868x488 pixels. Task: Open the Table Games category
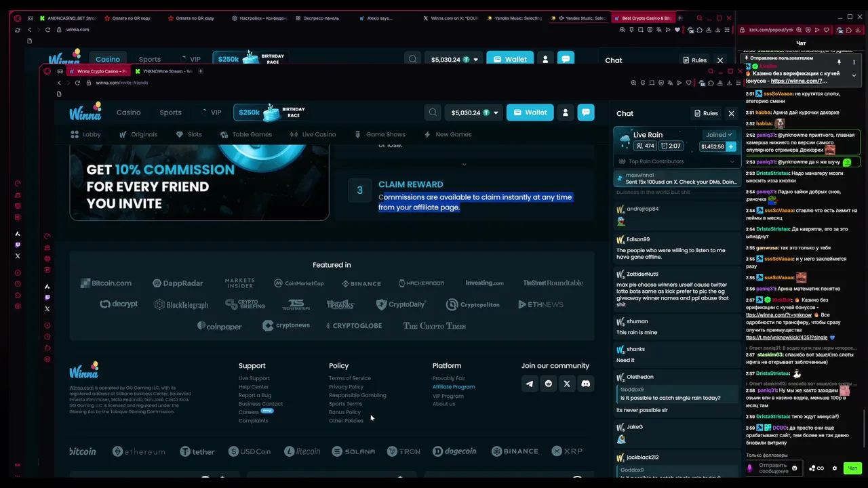pos(245,134)
